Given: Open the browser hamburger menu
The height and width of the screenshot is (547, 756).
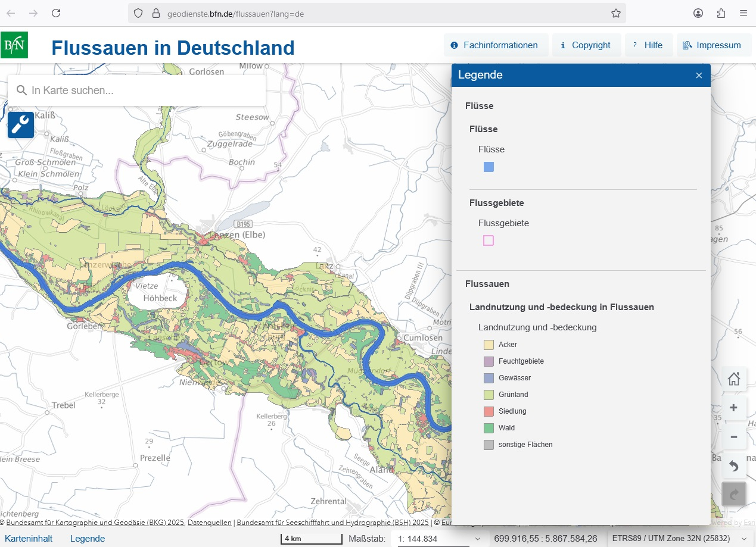Looking at the screenshot, I should pos(743,13).
